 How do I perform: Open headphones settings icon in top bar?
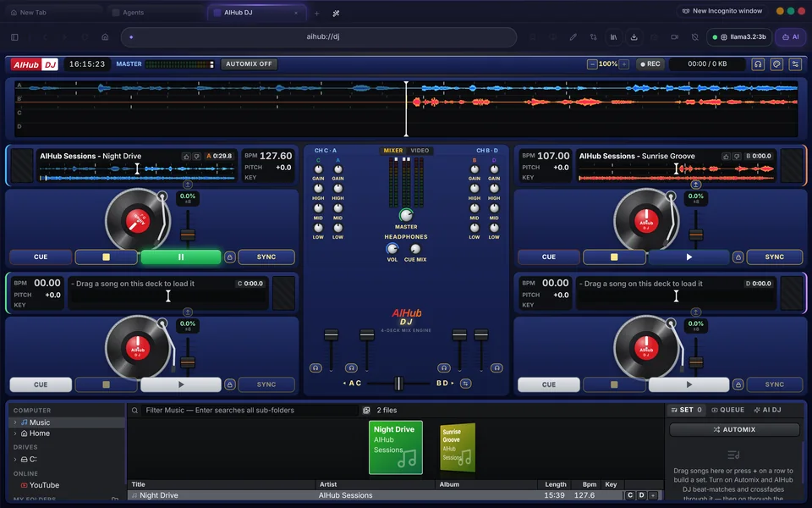tap(758, 64)
